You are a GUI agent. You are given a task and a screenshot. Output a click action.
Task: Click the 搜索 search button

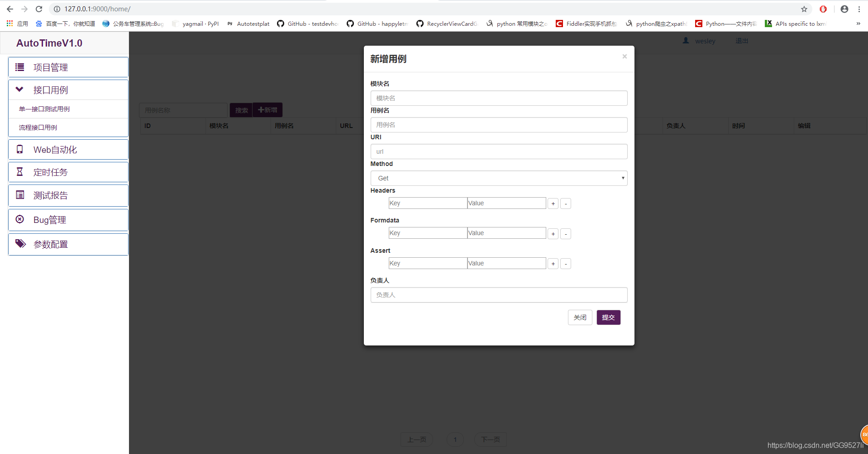(241, 110)
